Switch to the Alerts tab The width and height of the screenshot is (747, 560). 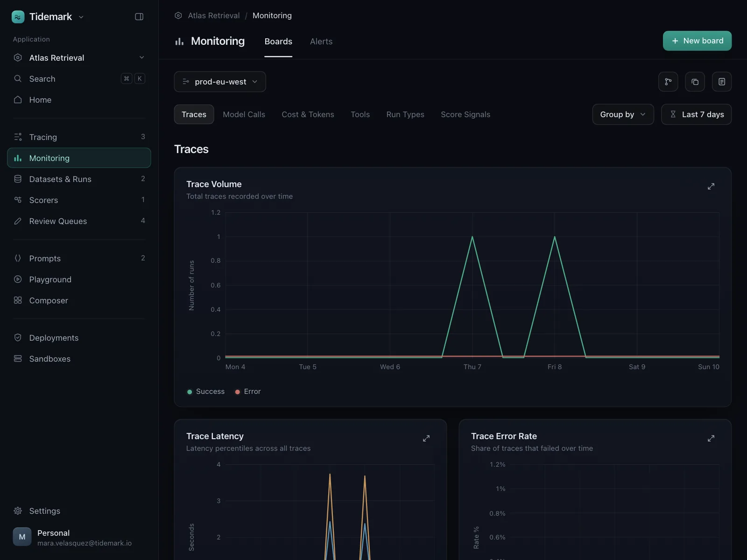coord(321,42)
